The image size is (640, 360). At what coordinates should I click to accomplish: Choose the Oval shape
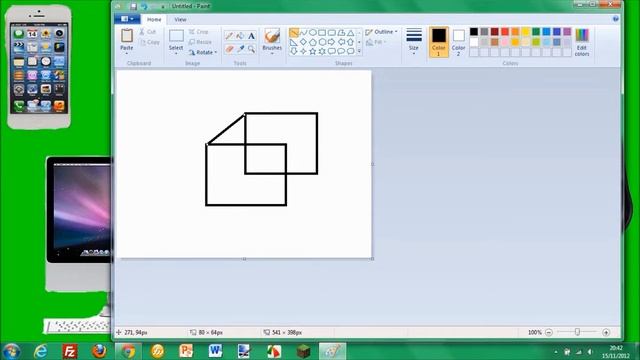point(313,32)
